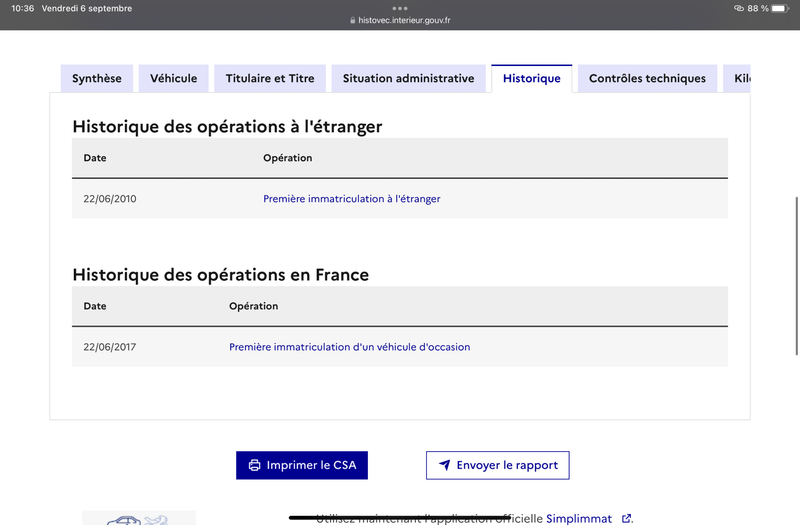Screen dimensions: 800x525
Task: Click the page's vertical scrollbar
Action: 797,276
